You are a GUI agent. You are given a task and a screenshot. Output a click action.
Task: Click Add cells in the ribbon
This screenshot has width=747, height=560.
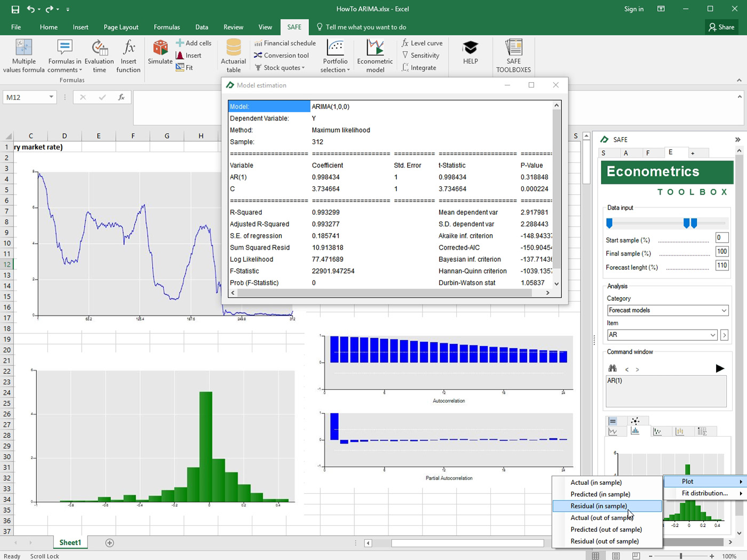click(193, 43)
